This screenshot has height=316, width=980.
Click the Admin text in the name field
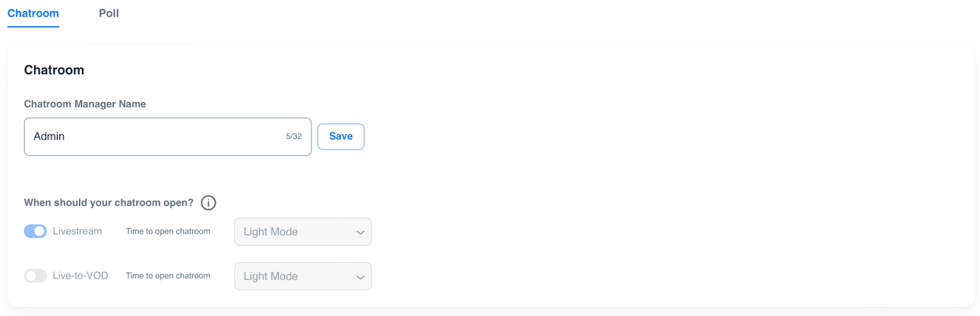49,137
